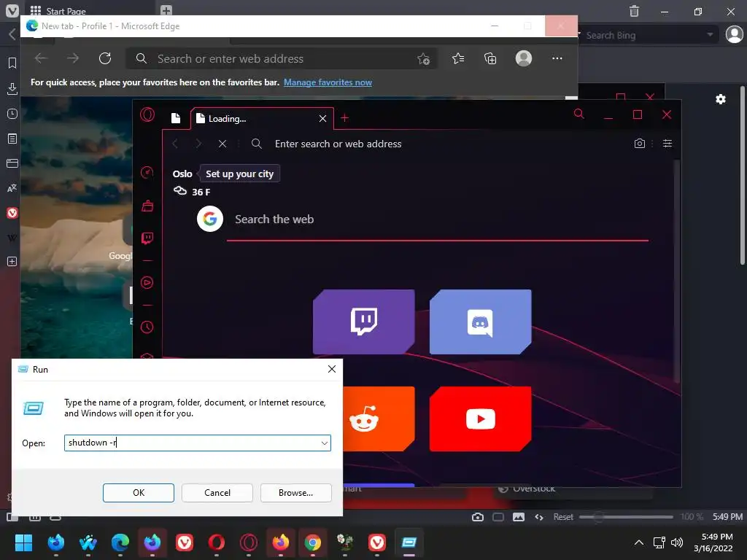Image resolution: width=747 pixels, height=560 pixels.
Task: Focus Edge Search or enter web address
Action: (x=281, y=58)
